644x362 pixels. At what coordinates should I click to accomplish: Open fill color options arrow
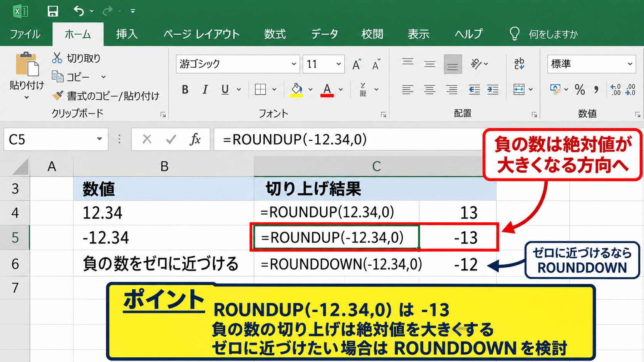310,90
